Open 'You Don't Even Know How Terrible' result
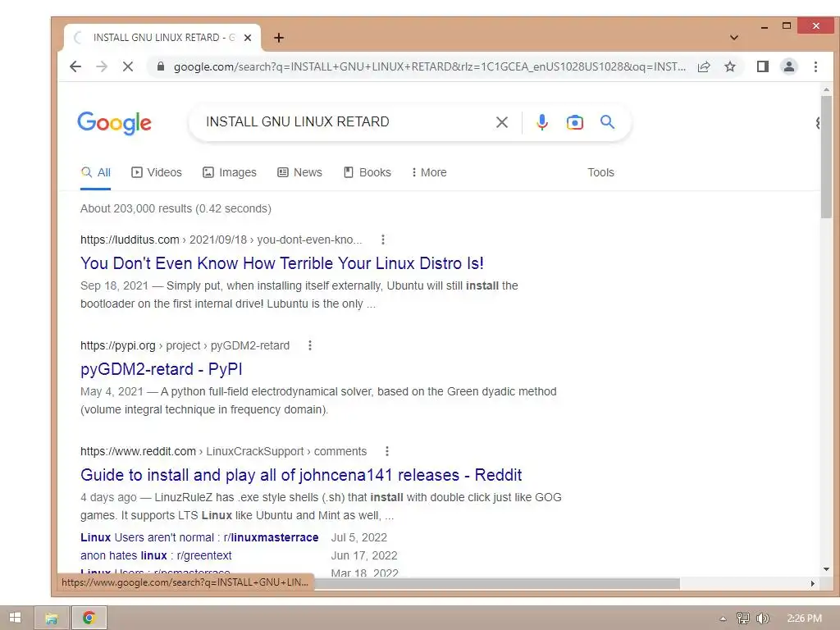The height and width of the screenshot is (630, 840). [x=282, y=263]
